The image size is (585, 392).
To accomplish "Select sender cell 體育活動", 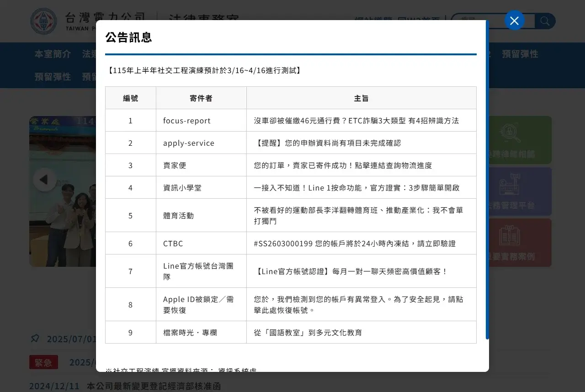I will 201,216.
